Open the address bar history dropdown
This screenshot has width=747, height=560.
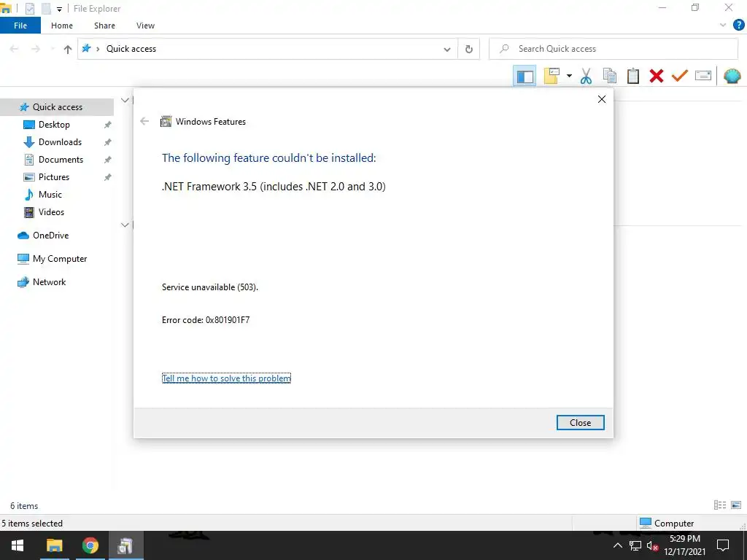(447, 49)
